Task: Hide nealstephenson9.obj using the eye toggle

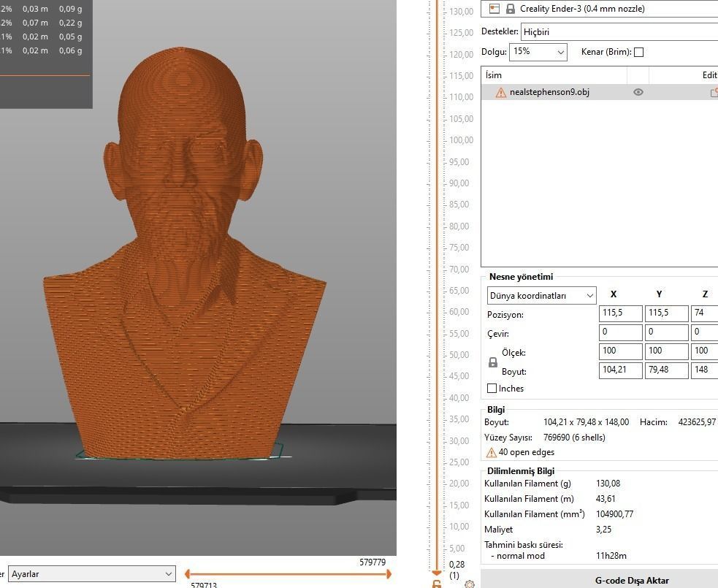Action: point(638,92)
